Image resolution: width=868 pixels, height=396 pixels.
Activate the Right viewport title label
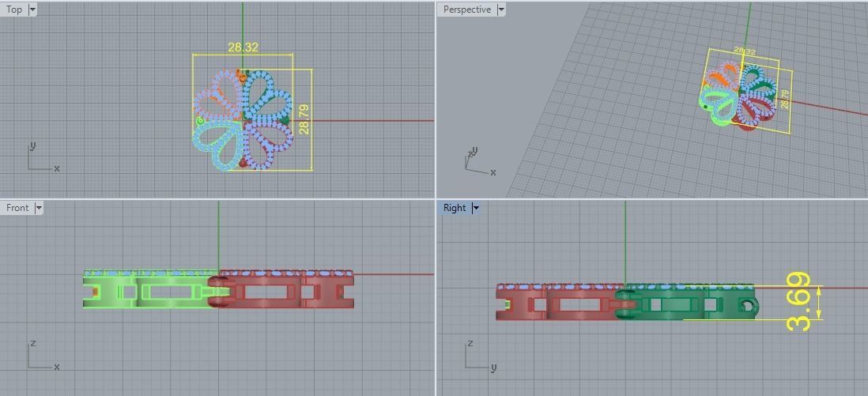(455, 208)
